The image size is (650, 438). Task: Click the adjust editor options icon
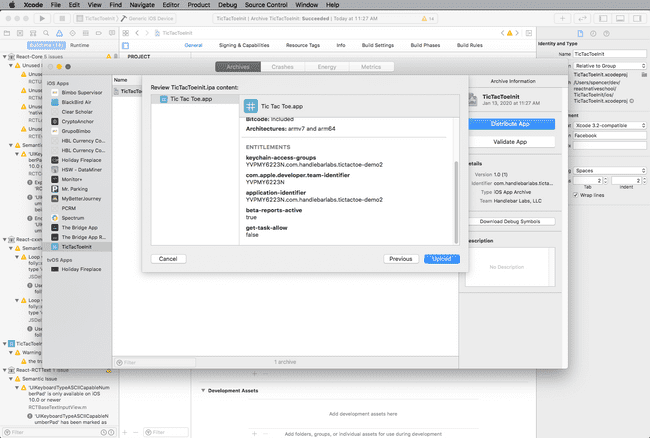[x=529, y=33]
